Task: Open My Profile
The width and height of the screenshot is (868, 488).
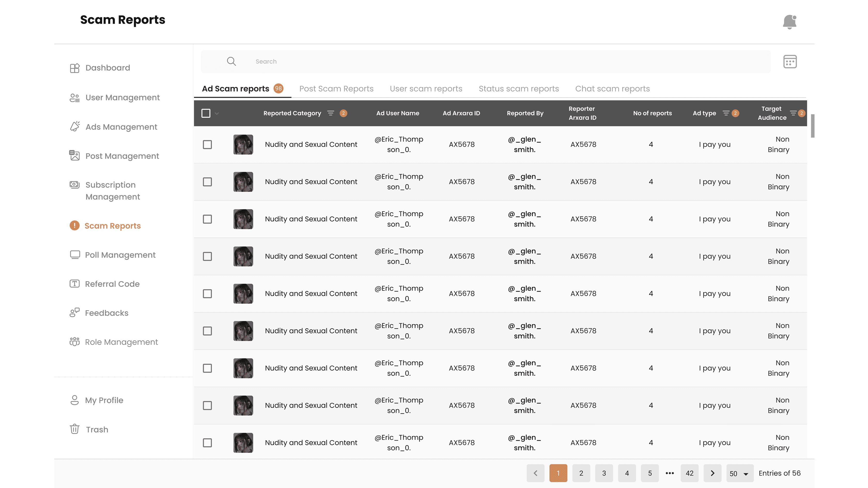Action: pyautogui.click(x=104, y=400)
